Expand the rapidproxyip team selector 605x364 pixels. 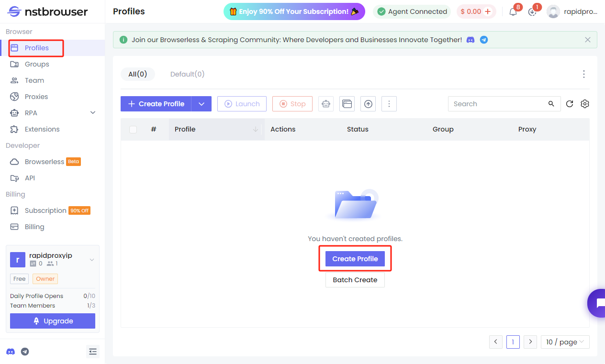[92, 260]
